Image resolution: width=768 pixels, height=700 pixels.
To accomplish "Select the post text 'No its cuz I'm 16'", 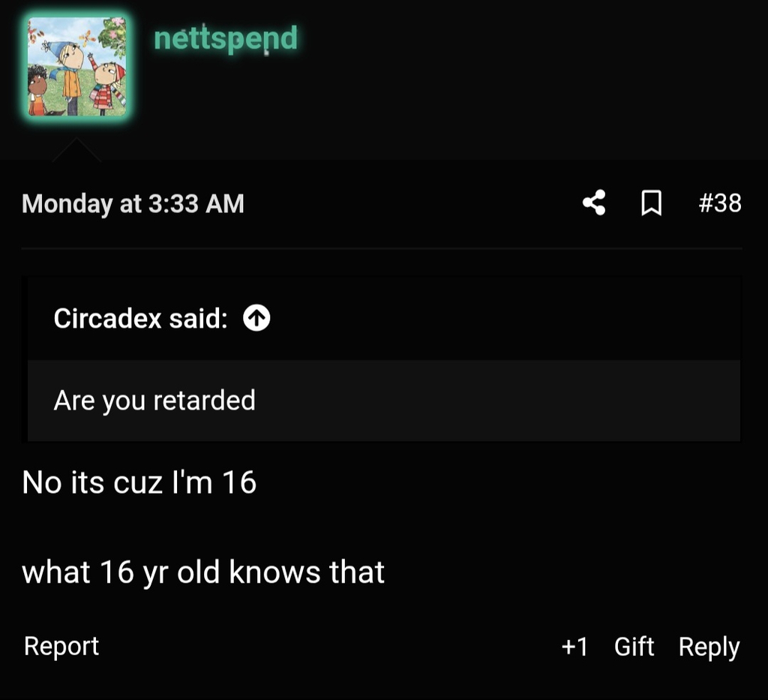I will click(139, 482).
